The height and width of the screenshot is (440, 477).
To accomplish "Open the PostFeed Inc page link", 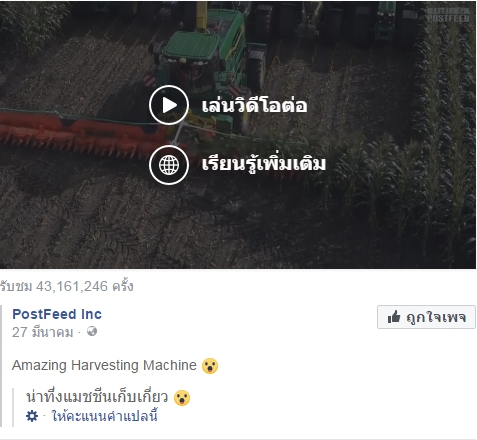I will [57, 314].
